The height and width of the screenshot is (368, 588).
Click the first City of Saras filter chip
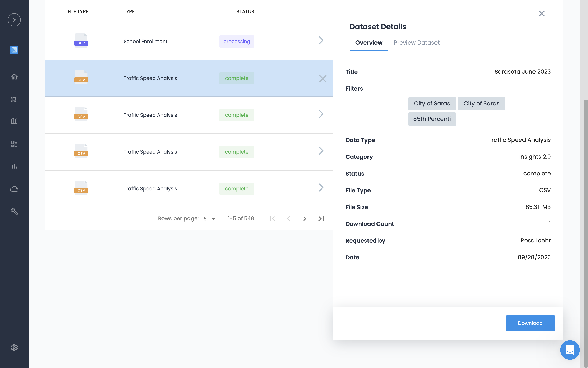(x=432, y=104)
